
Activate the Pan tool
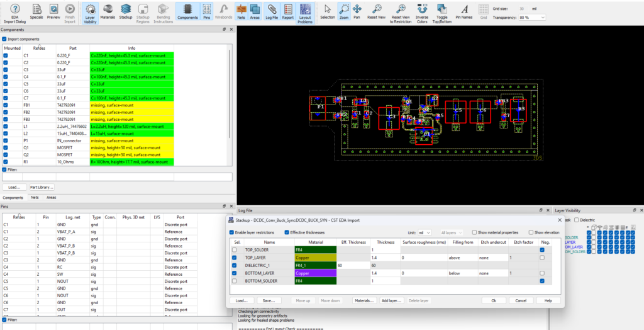[357, 11]
